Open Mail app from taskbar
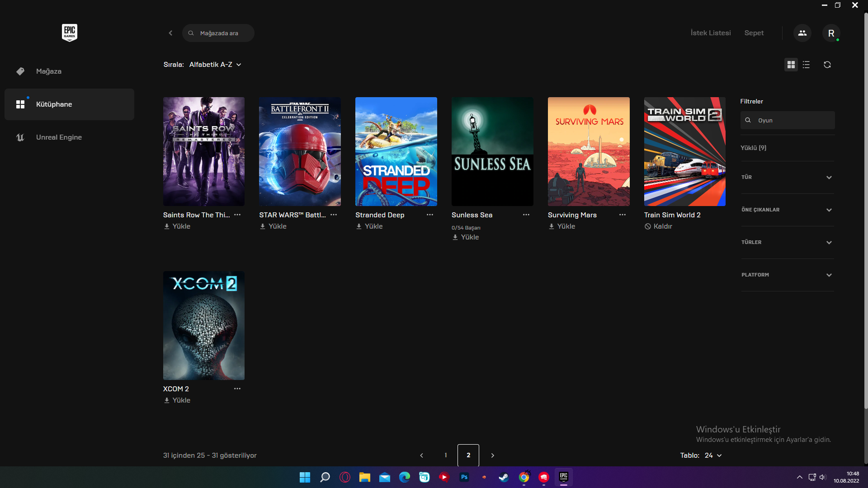Viewport: 868px width, 488px height. pyautogui.click(x=384, y=477)
